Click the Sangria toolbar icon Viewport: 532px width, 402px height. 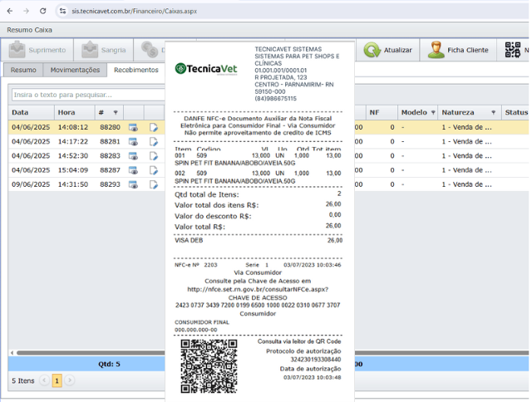[90, 50]
